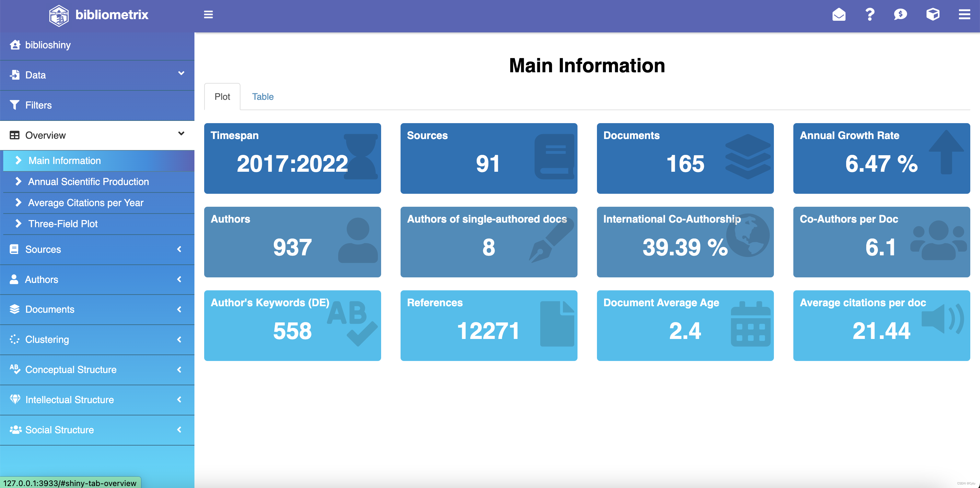
Task: Open Annual Scientific Production page
Action: click(88, 182)
